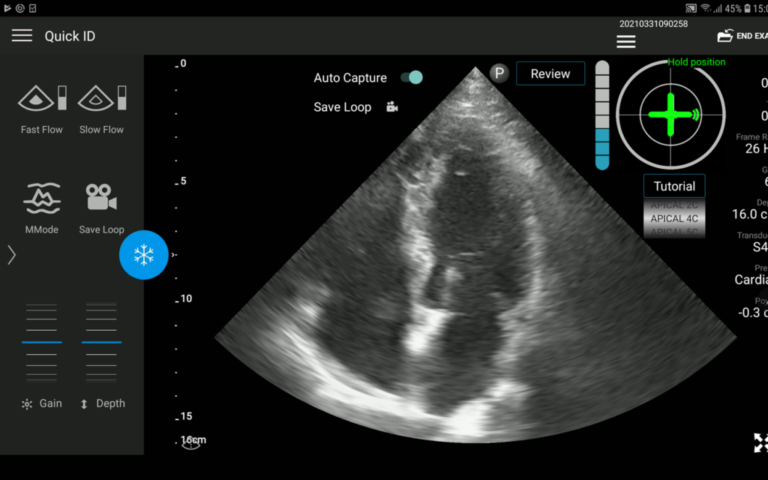Tap the probe guidance crosshair indicator

671,115
